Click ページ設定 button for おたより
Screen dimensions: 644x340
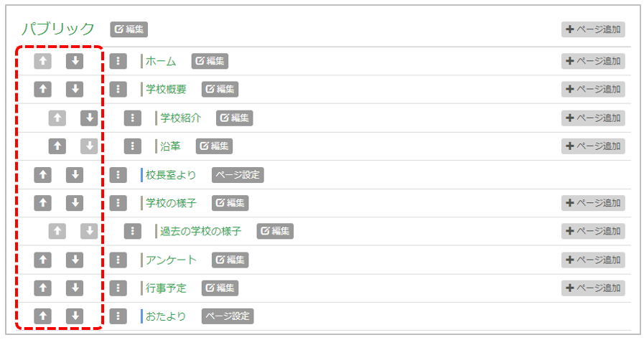(x=228, y=316)
